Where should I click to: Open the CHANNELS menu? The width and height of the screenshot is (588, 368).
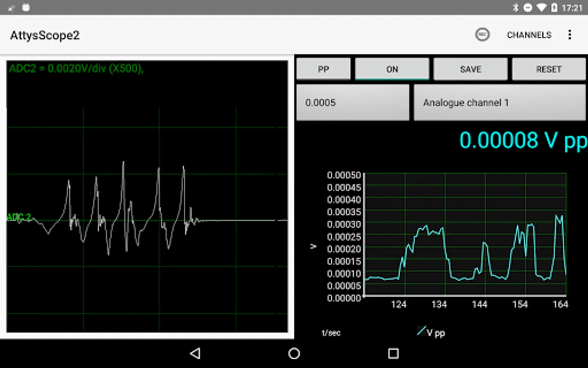pyautogui.click(x=529, y=35)
